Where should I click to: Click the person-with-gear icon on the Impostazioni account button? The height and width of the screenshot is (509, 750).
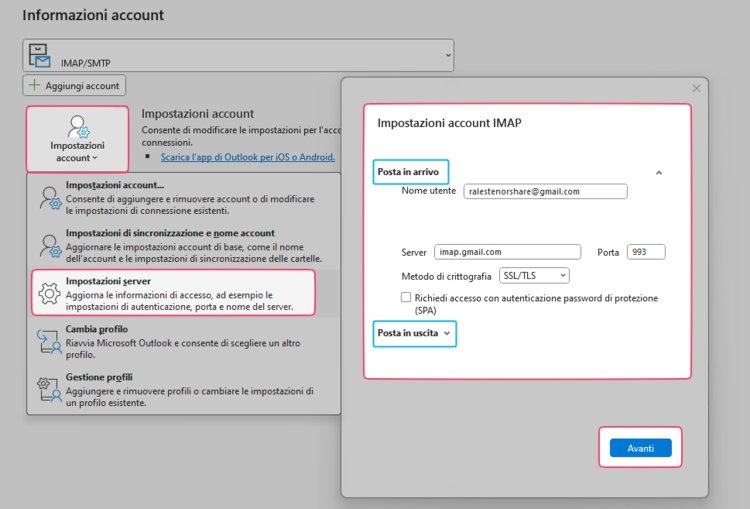78,126
